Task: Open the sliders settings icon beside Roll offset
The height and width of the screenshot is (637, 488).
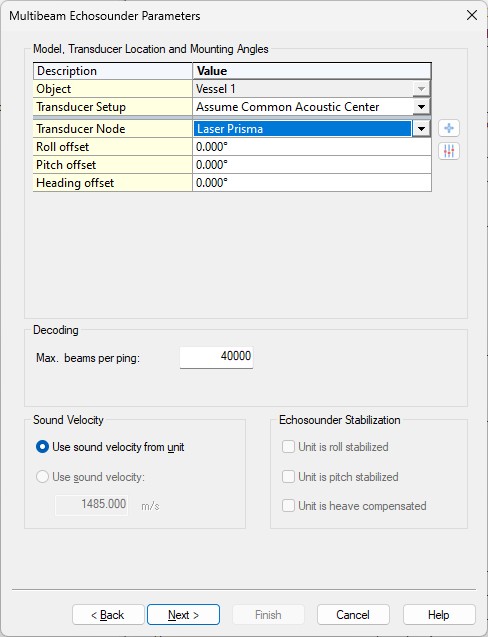Action: pos(449,151)
